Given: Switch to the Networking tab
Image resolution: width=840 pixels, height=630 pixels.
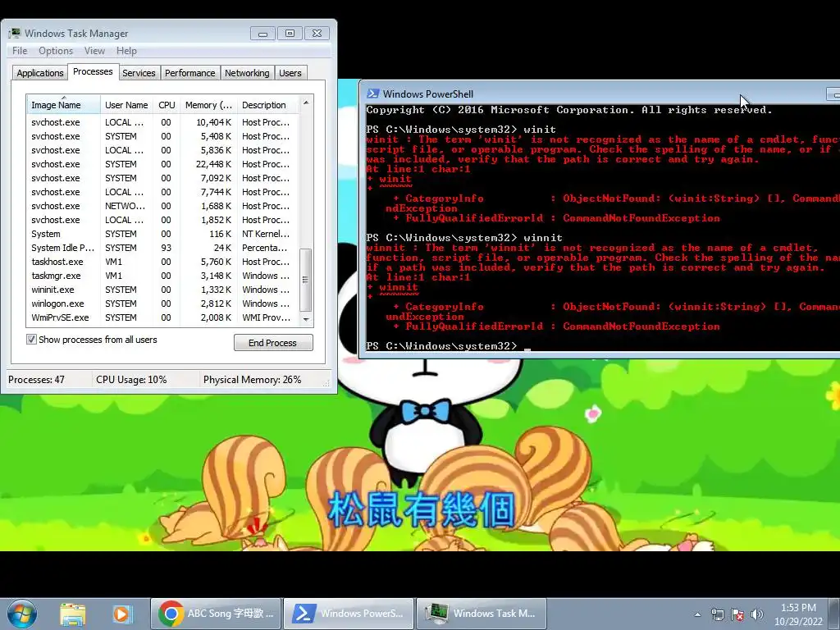Looking at the screenshot, I should [247, 73].
